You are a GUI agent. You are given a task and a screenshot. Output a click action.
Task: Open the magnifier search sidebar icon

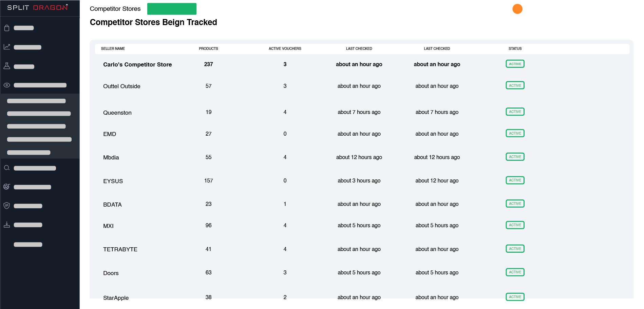[x=7, y=168]
